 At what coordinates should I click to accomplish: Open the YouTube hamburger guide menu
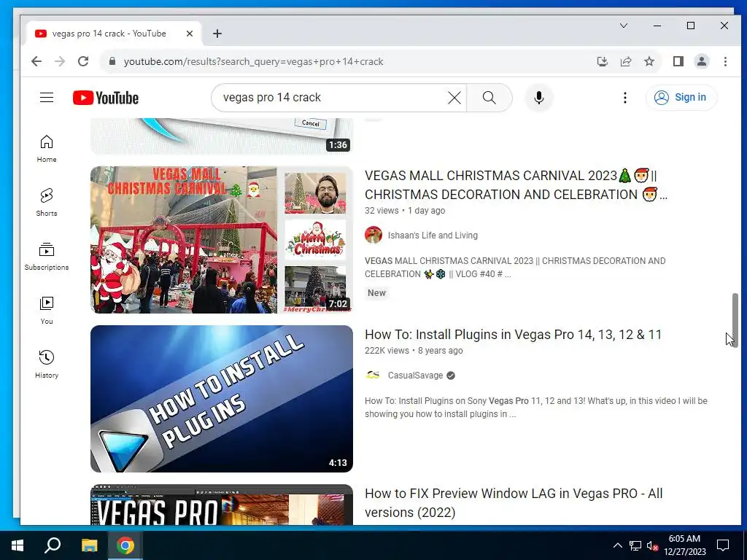point(47,98)
